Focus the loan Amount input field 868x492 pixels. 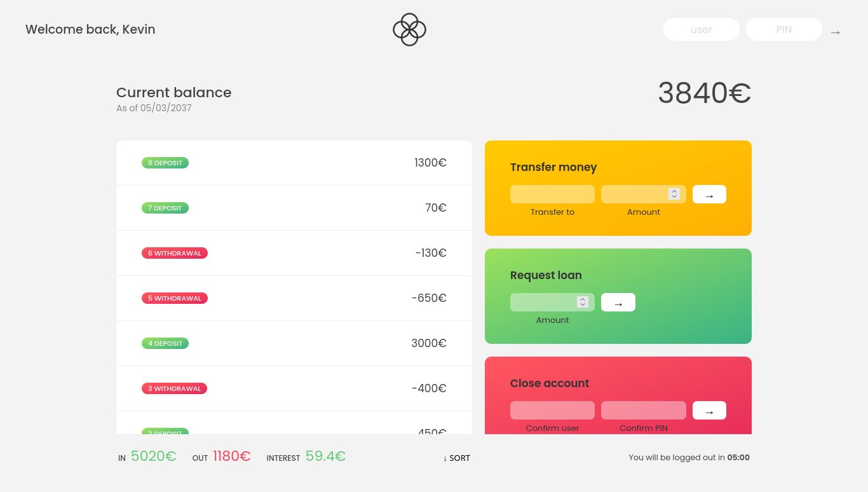(552, 303)
